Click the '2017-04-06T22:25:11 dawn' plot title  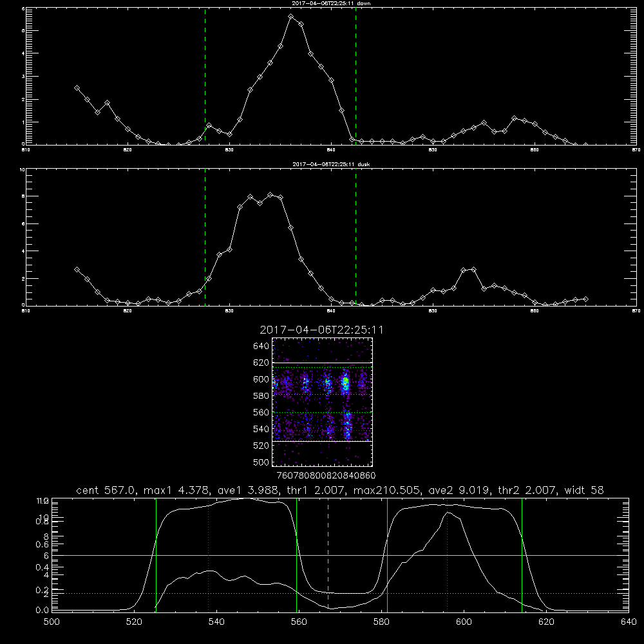pyautogui.click(x=331, y=3)
